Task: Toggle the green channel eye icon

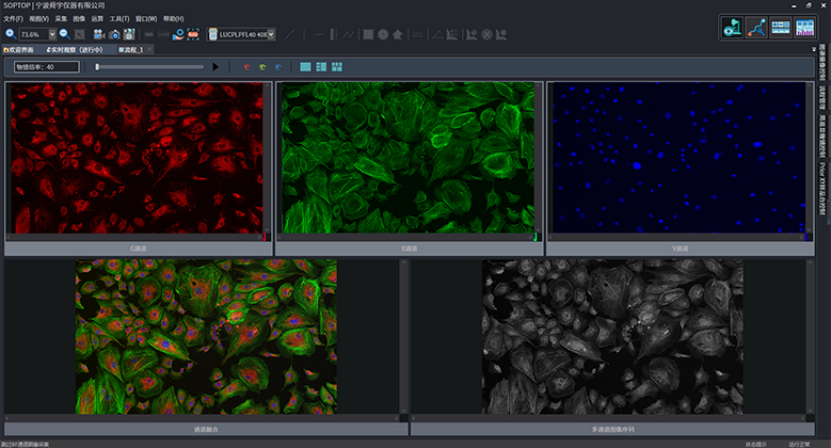Action: pos(262,67)
